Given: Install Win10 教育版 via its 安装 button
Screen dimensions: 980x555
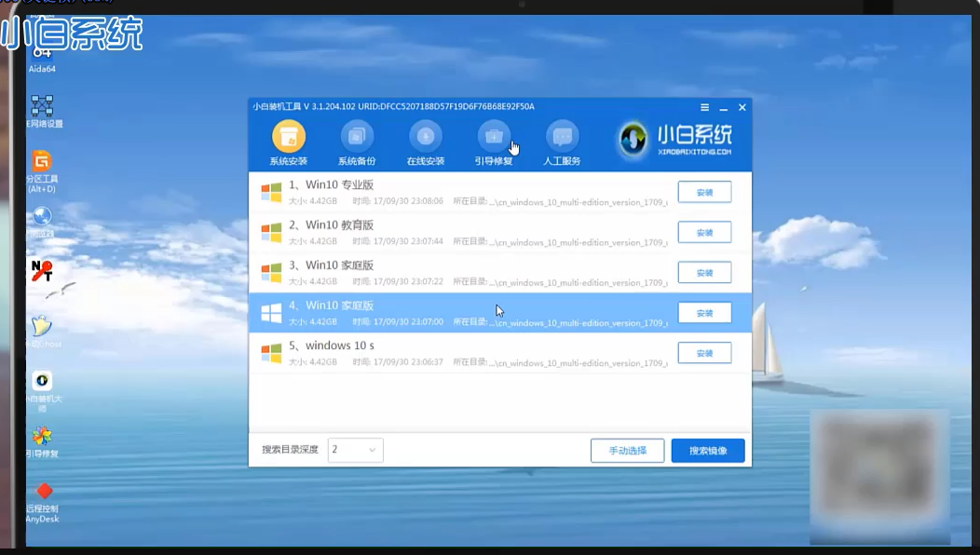Looking at the screenshot, I should pos(704,232).
